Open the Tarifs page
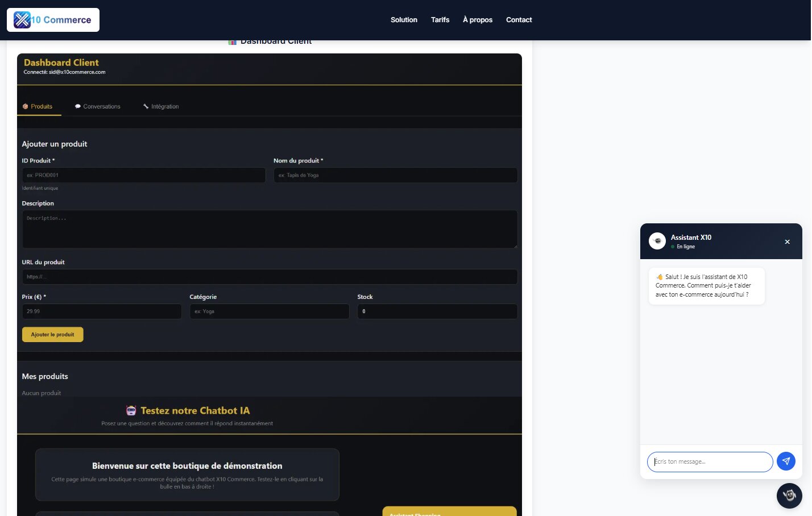 [440, 20]
